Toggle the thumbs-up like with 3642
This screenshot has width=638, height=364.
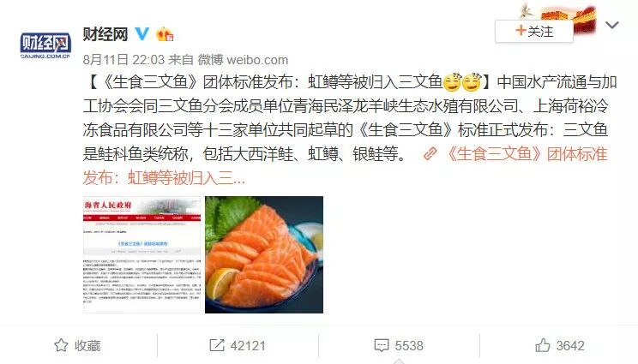pyautogui.click(x=560, y=346)
